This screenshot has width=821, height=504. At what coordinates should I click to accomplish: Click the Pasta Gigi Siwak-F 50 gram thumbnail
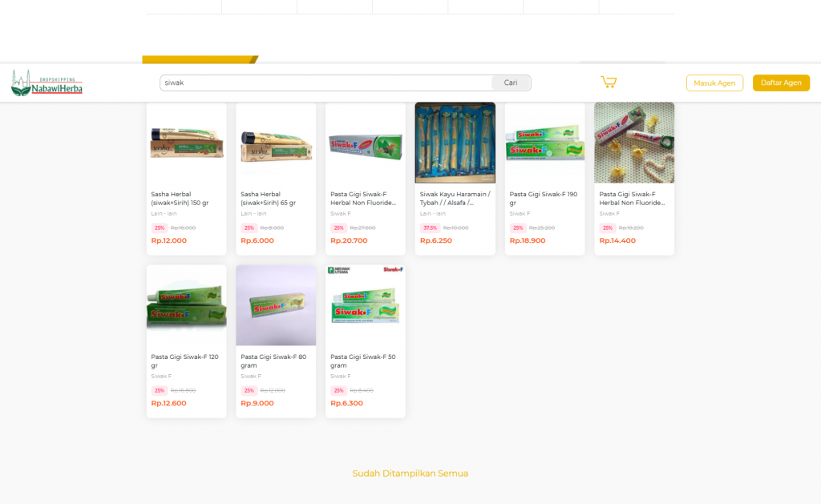[x=365, y=304]
